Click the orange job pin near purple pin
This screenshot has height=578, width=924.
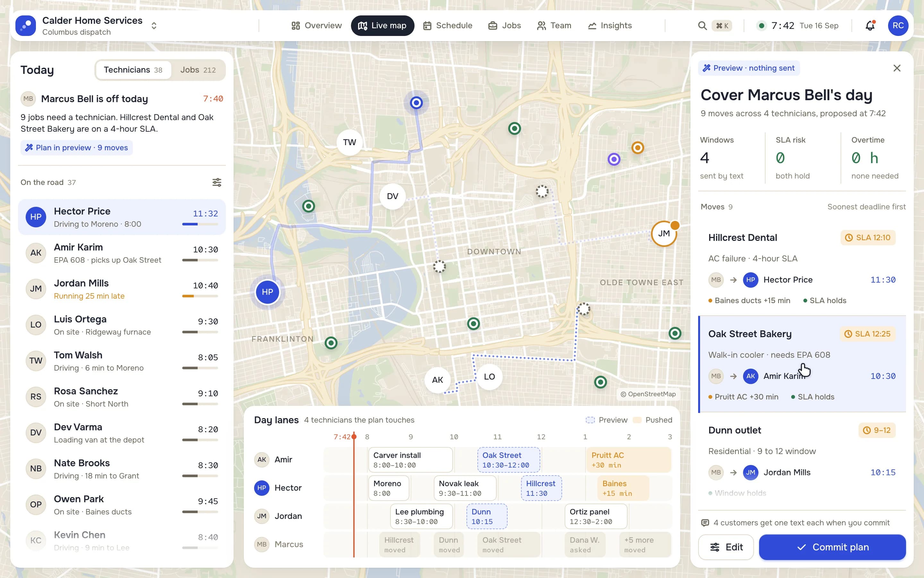click(x=637, y=148)
